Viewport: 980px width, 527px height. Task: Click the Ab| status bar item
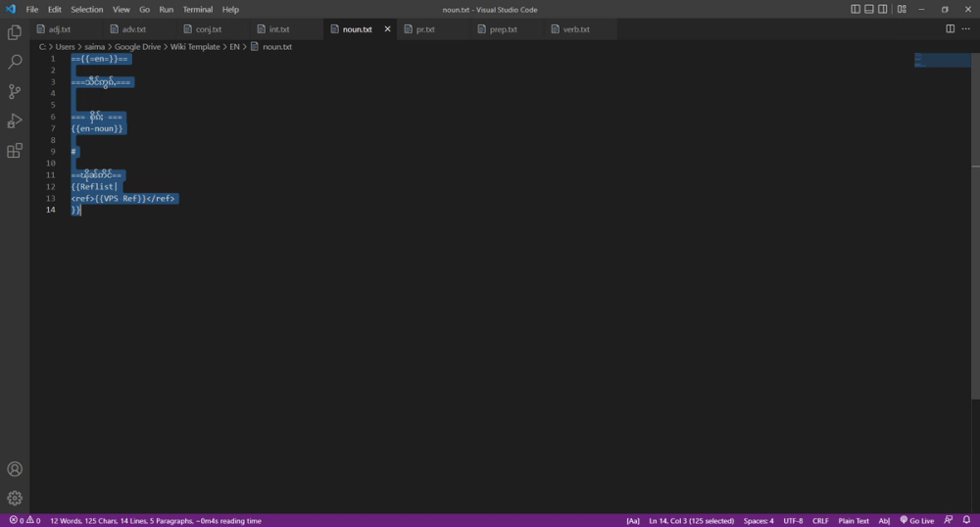pos(884,520)
